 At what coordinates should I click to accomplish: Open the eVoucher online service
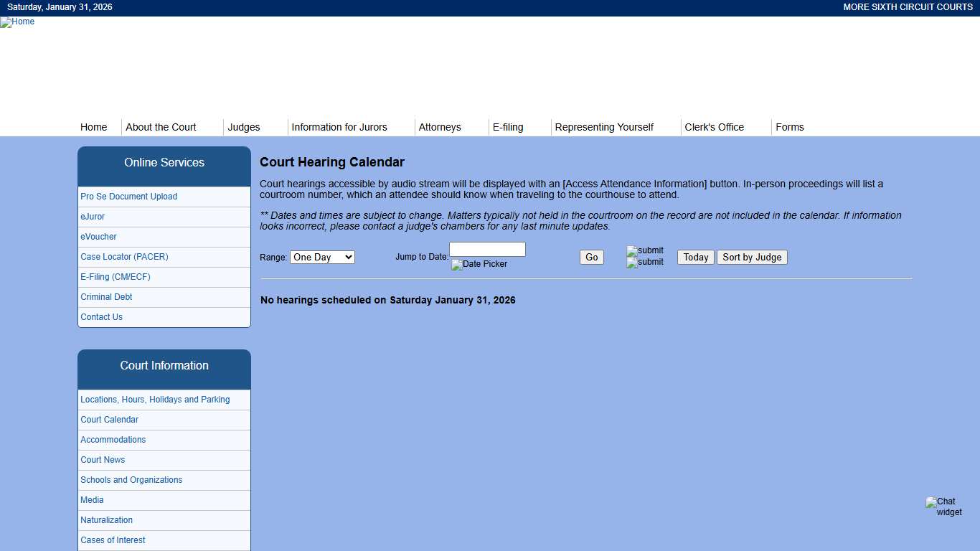pyautogui.click(x=98, y=237)
